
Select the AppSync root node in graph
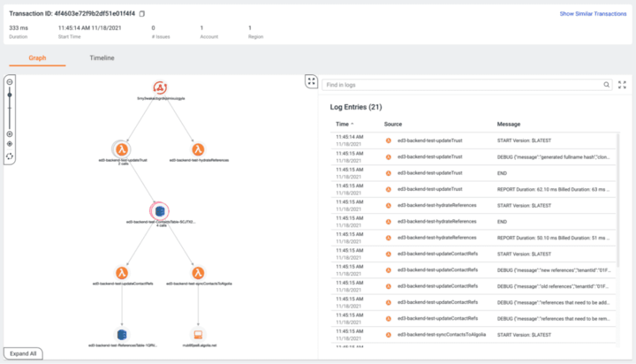pyautogui.click(x=160, y=87)
